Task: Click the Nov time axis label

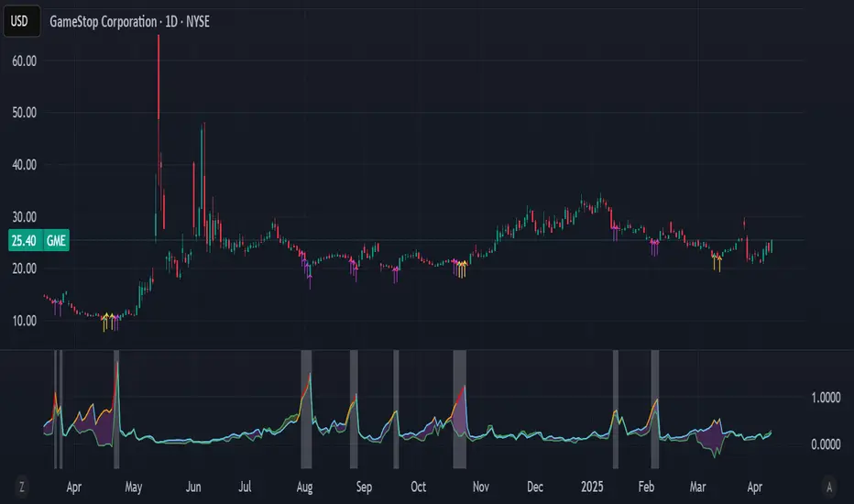Action: point(480,488)
